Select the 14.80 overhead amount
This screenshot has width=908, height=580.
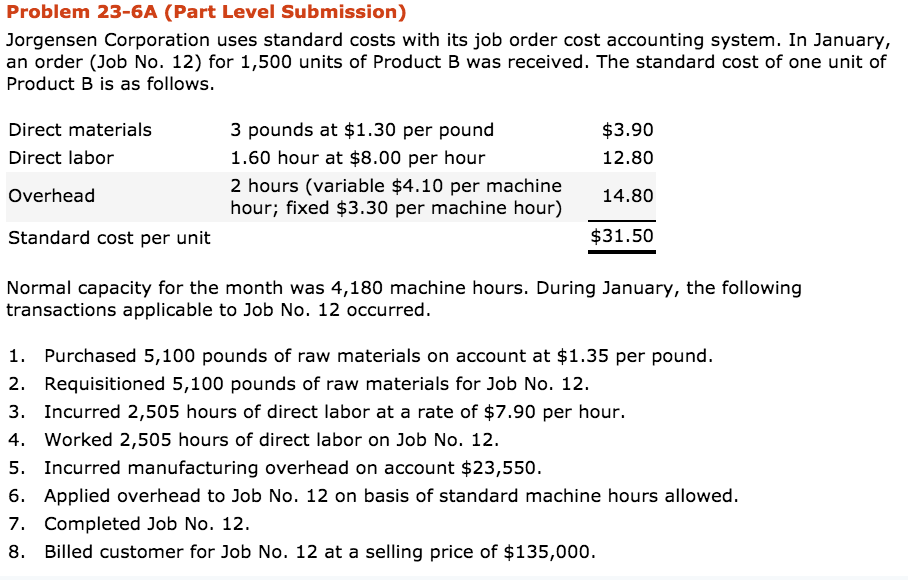[628, 196]
